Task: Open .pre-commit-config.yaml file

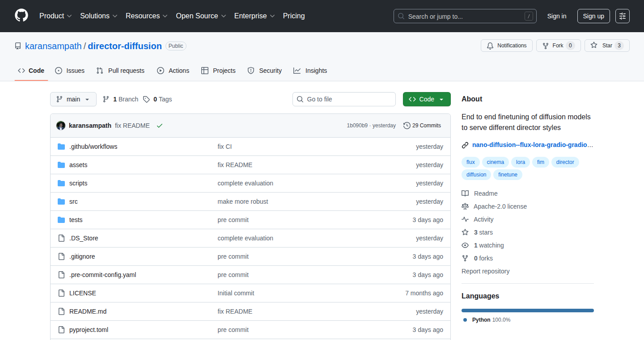Action: tap(102, 275)
